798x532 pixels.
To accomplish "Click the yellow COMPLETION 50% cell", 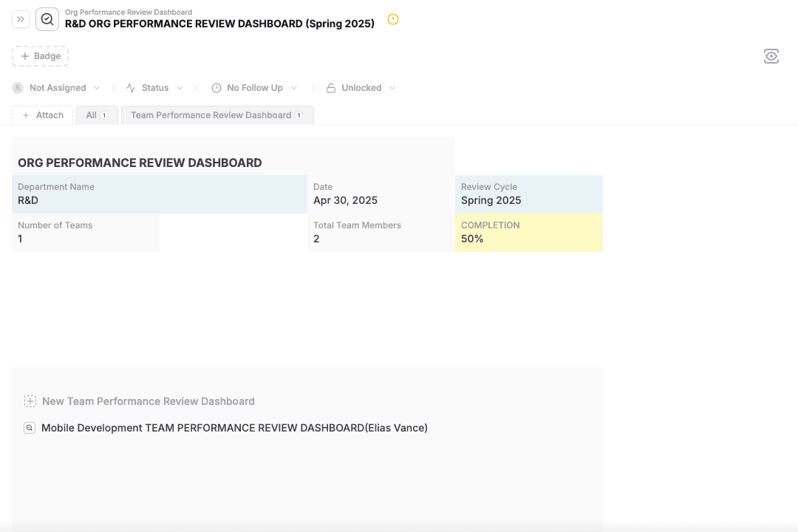I will [x=528, y=233].
